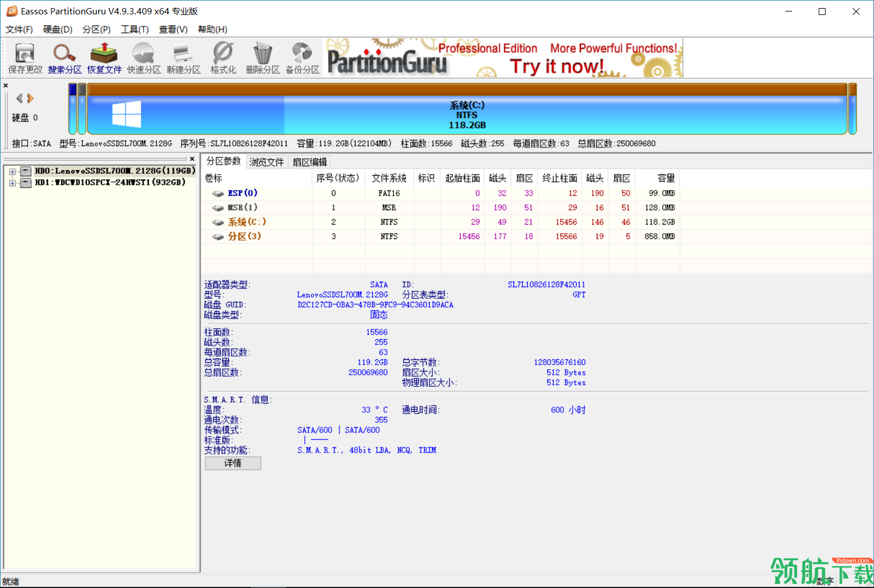This screenshot has width=874, height=588.
Task: Click the 保存更改 save changes toolbar icon
Action: click(x=25, y=59)
